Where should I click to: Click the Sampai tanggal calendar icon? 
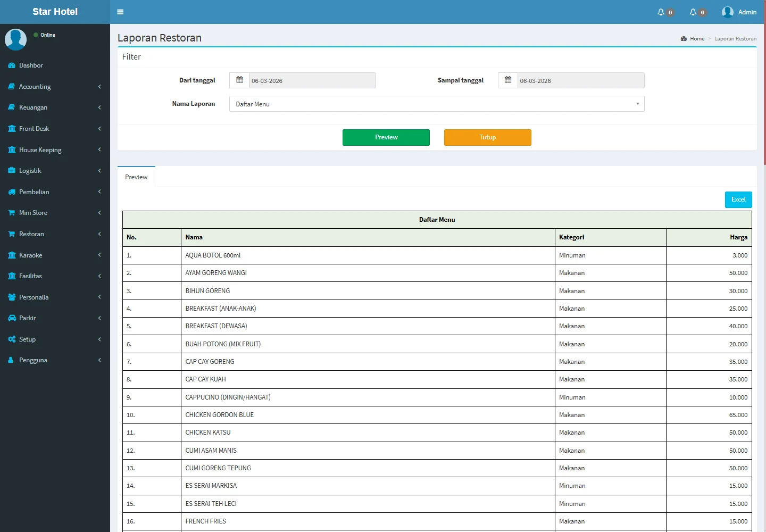(508, 80)
